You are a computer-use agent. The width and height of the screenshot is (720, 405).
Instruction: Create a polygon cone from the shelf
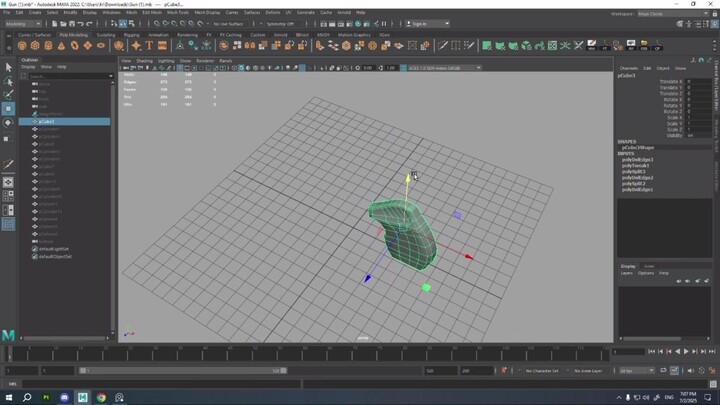[62, 45]
